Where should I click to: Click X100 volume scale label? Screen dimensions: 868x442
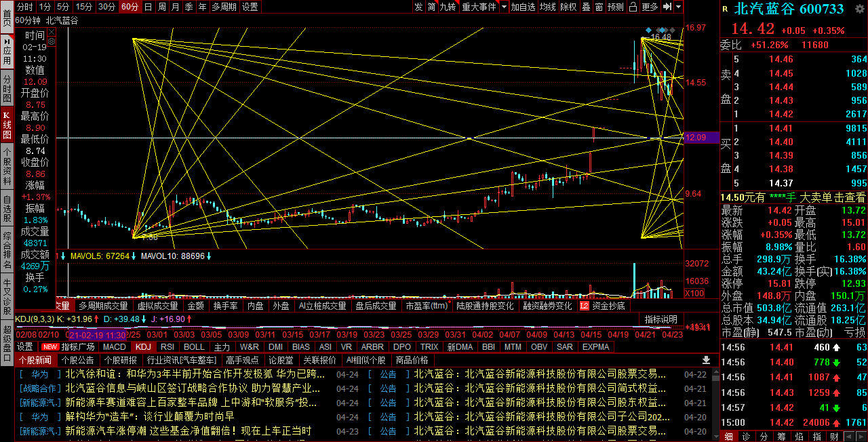pyautogui.click(x=695, y=293)
